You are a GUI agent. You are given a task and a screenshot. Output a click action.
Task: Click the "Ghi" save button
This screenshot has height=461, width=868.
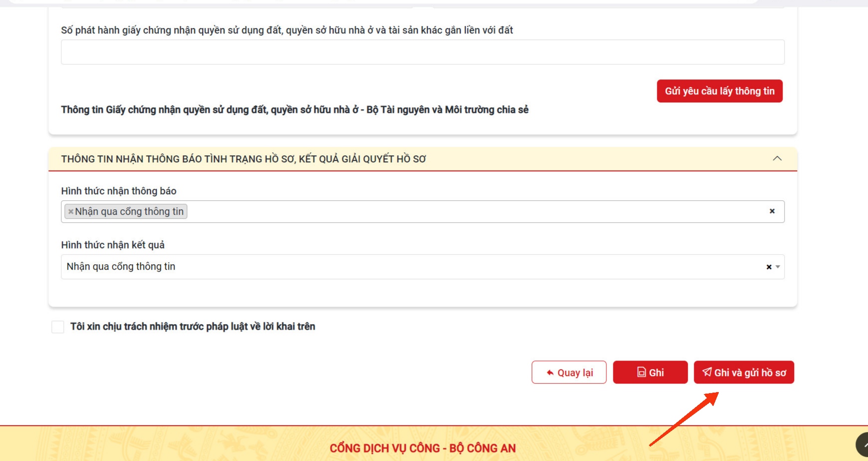(x=650, y=373)
